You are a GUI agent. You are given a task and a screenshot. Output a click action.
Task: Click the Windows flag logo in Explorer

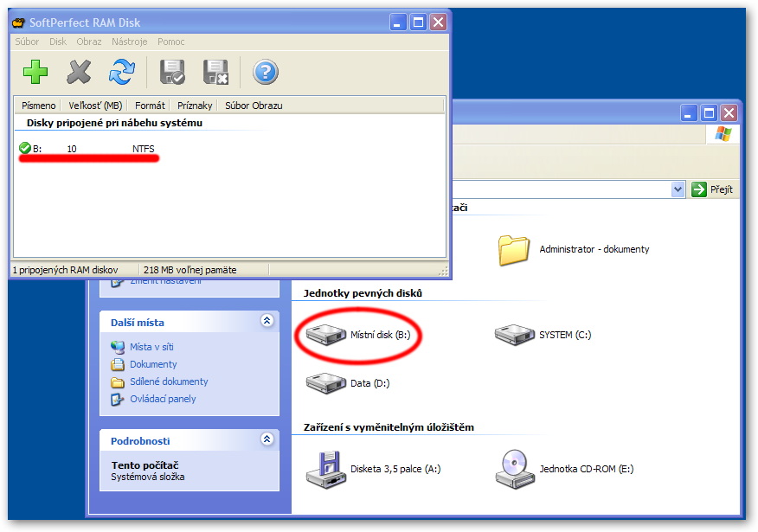[x=723, y=134]
